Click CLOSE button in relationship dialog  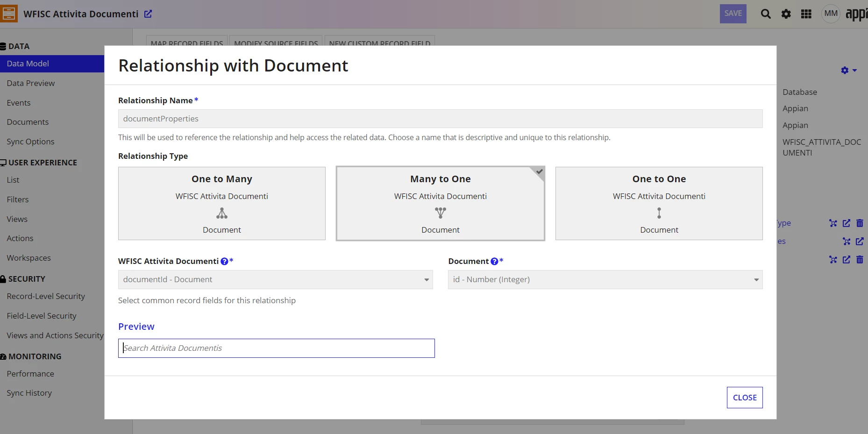pos(745,398)
